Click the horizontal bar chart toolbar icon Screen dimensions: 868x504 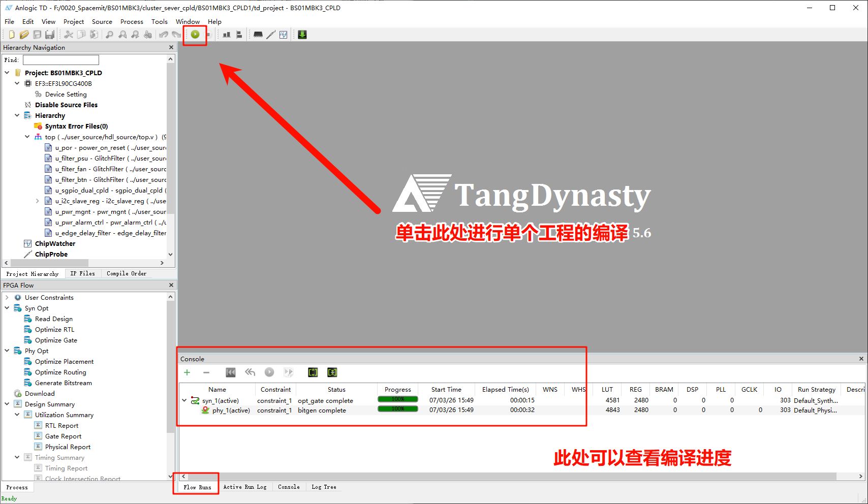[x=239, y=35]
